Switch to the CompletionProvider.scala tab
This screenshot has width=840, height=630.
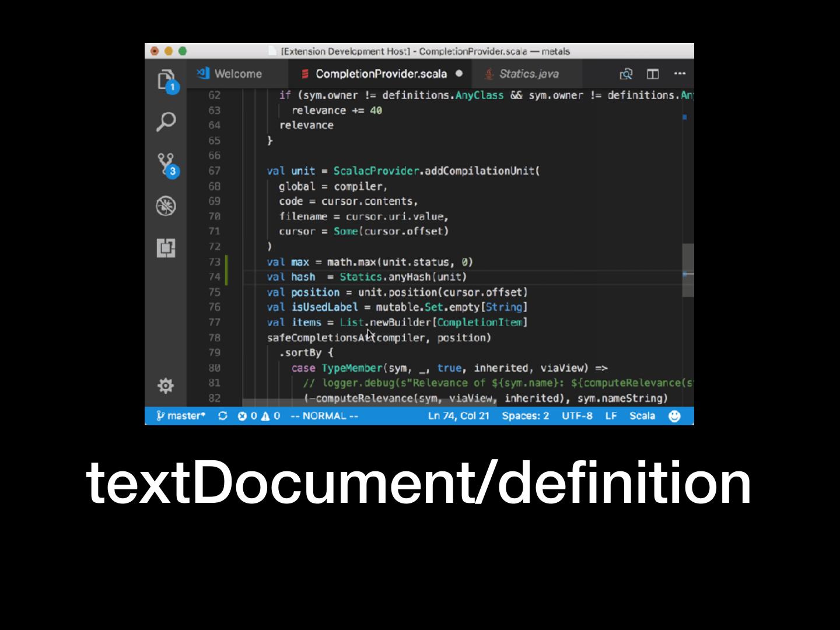click(381, 74)
